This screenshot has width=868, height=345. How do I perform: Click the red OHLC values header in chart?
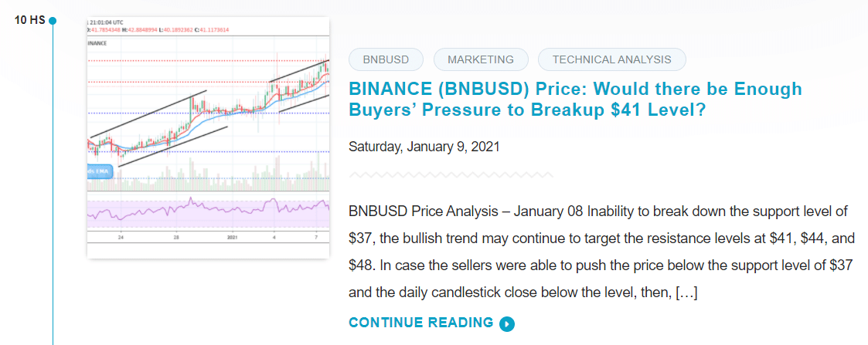159,30
